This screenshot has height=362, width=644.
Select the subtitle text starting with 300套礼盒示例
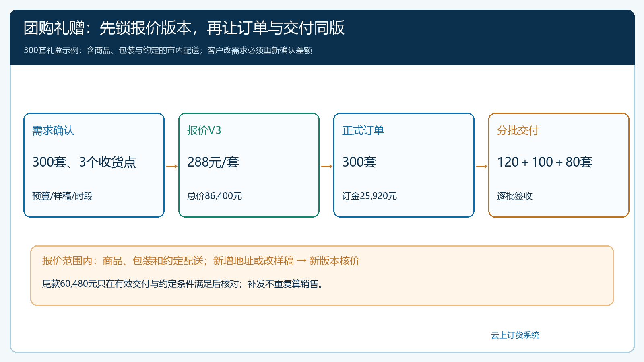[168, 50]
